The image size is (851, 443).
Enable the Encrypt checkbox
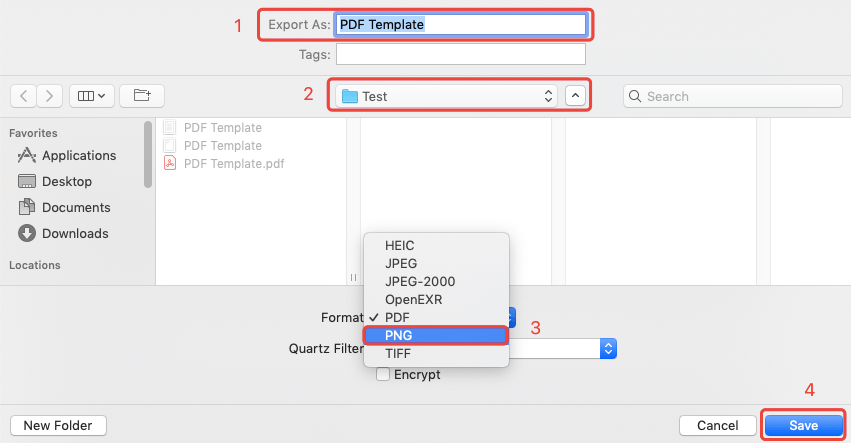coord(383,375)
